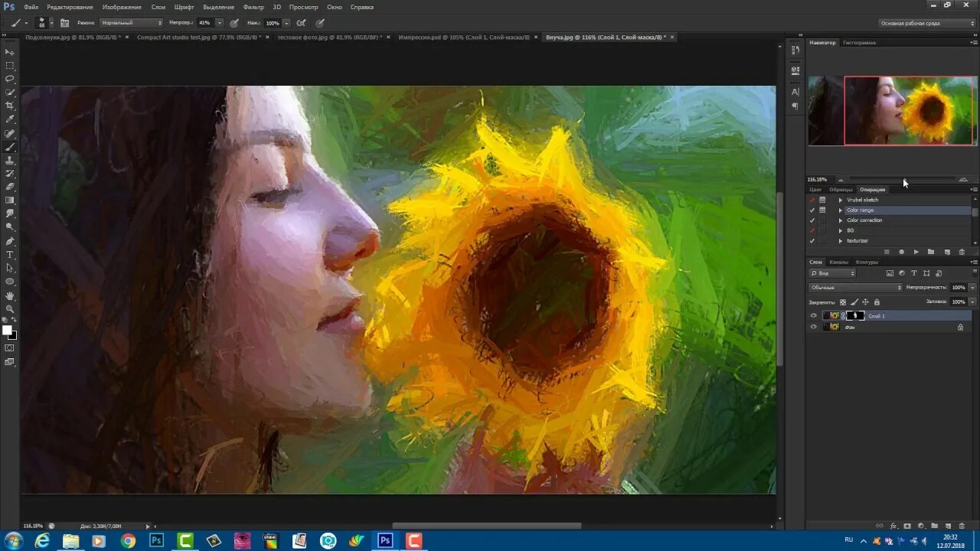Open the Фильтр menu
Image resolution: width=980 pixels, height=551 pixels.
[253, 7]
